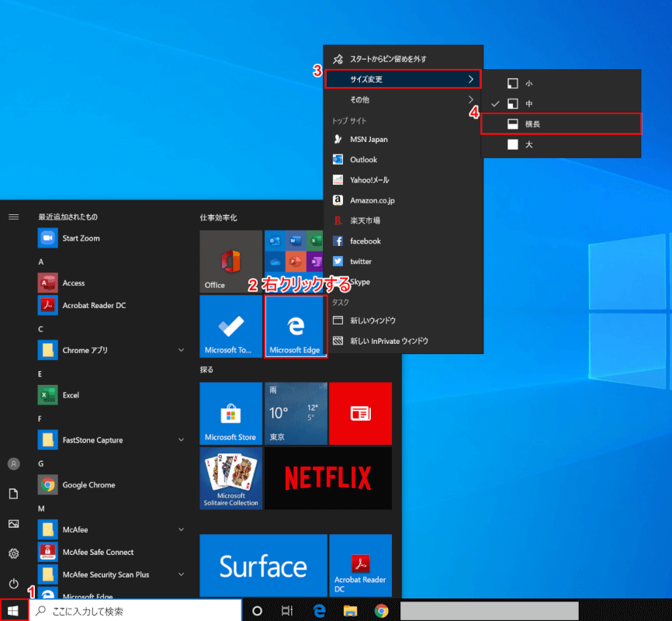Open 楽天市場 top site
Image resolution: width=672 pixels, height=621 pixels.
point(403,220)
